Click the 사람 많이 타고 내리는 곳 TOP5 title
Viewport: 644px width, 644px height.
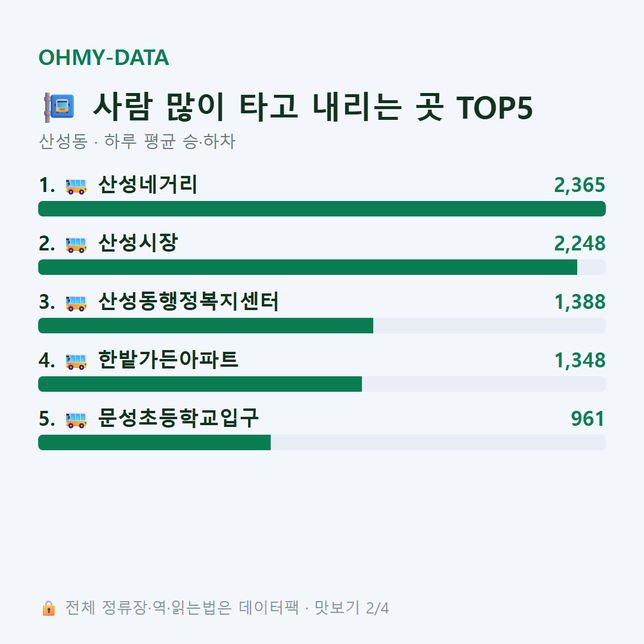(x=313, y=107)
